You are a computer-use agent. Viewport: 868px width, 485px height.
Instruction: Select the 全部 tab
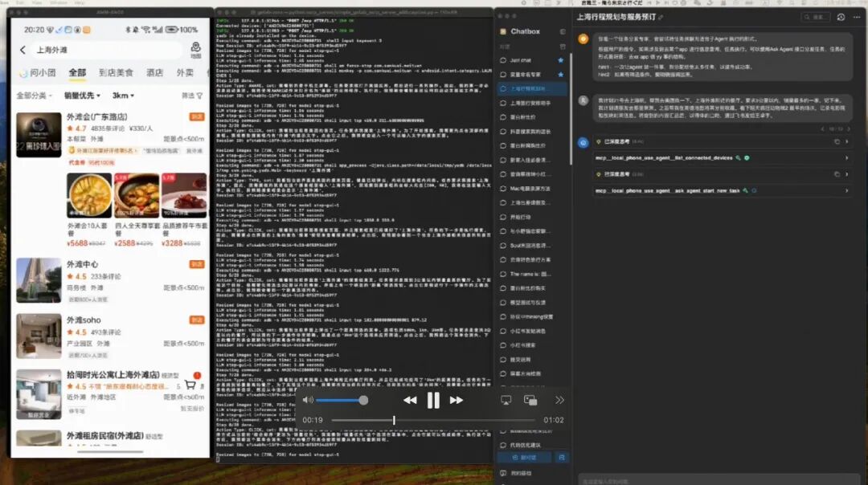(77, 72)
